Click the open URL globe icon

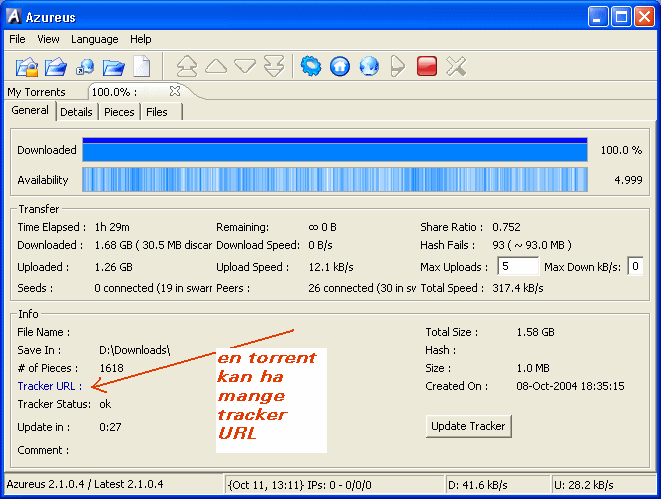click(85, 67)
